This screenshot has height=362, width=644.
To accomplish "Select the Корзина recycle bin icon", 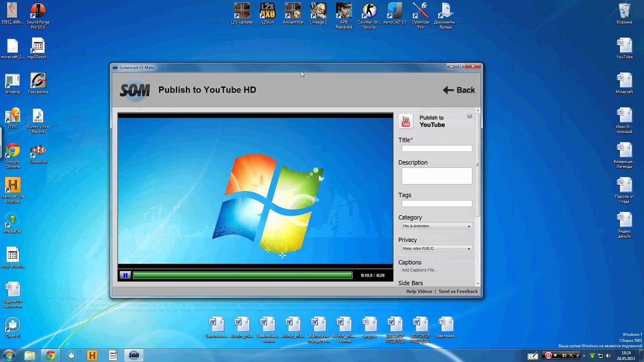I will pos(624,14).
